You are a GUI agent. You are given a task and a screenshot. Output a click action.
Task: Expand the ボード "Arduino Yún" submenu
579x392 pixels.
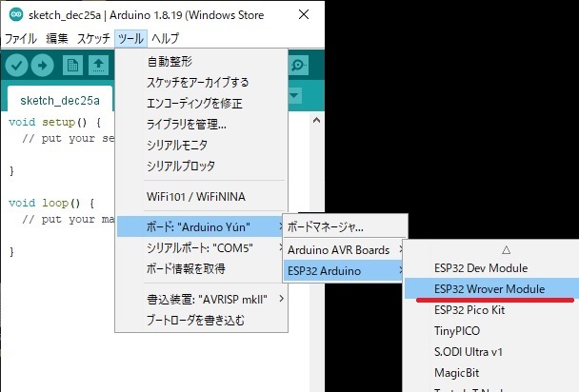(201, 226)
